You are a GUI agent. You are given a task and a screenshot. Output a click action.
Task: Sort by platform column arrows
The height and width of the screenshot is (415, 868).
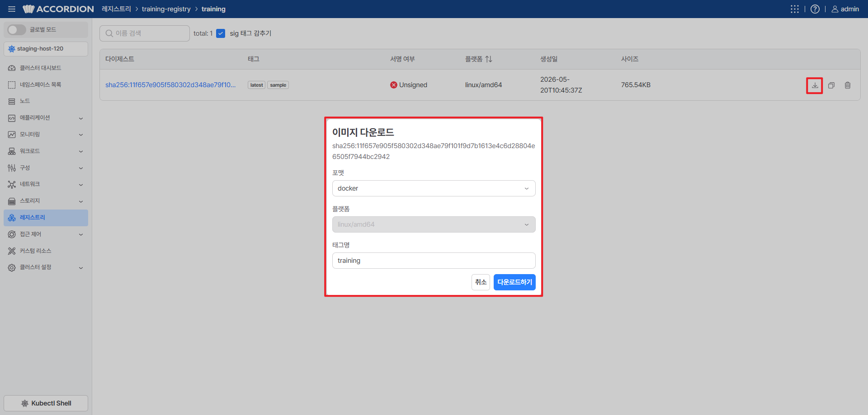point(489,59)
